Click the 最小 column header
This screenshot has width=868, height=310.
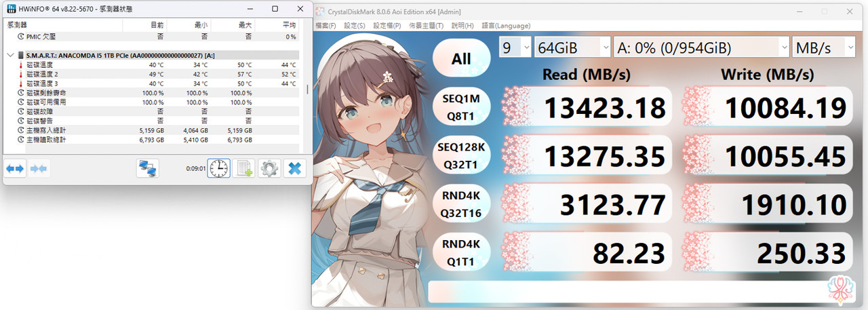click(189, 24)
